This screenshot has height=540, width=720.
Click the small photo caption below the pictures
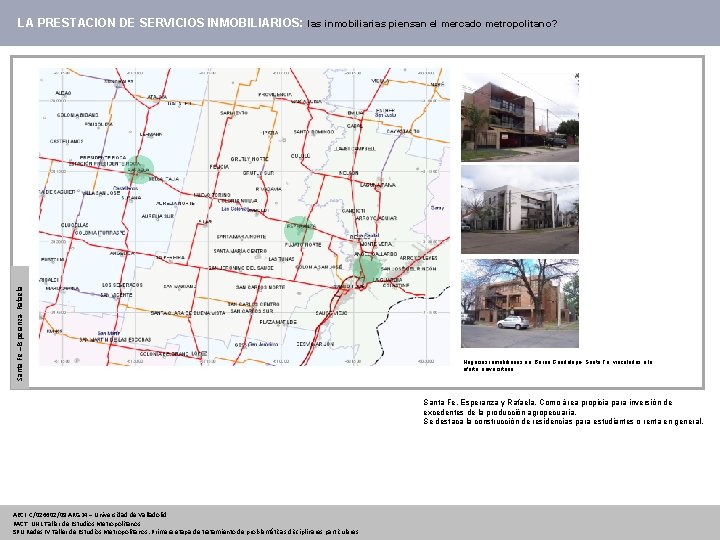coord(558,366)
